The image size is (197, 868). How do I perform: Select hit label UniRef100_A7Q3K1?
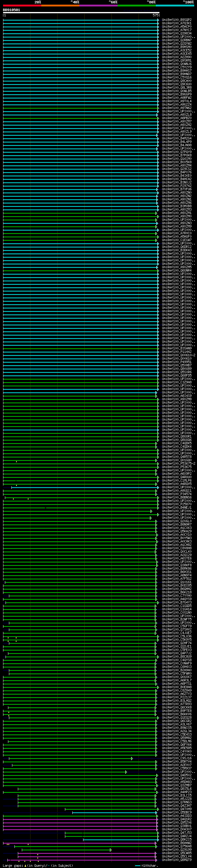point(177,23)
